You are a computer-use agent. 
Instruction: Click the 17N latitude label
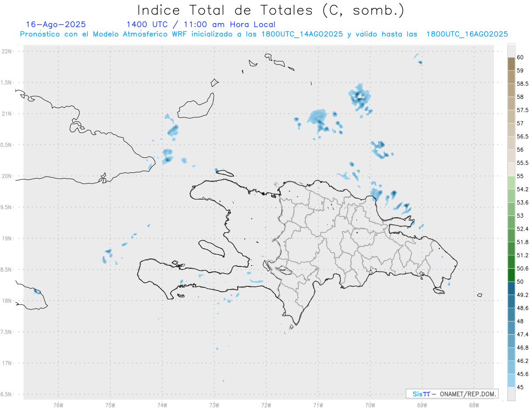[6, 363]
